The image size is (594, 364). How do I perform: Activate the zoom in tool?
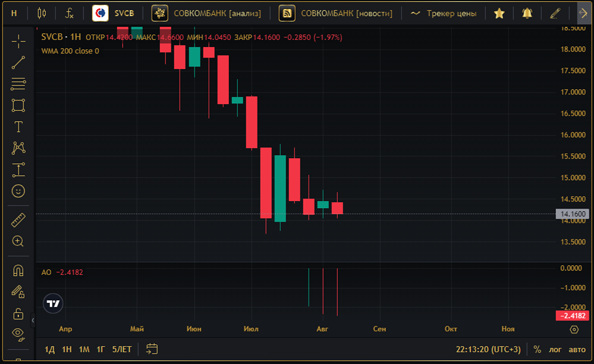18,241
